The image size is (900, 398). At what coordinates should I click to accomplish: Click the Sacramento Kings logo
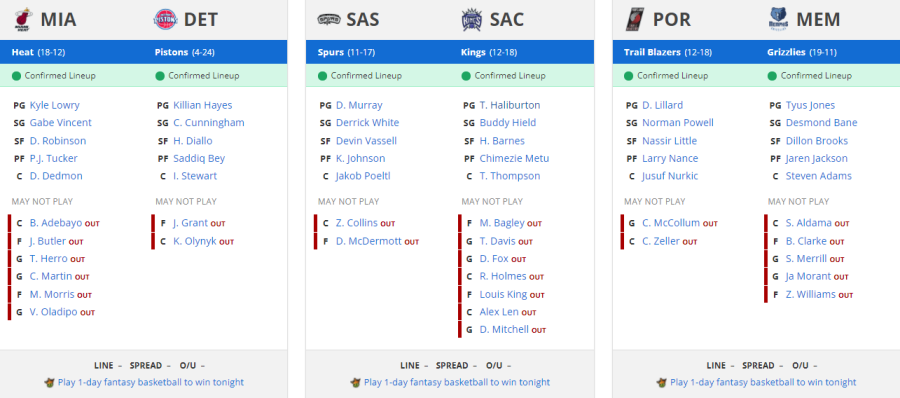[472, 20]
